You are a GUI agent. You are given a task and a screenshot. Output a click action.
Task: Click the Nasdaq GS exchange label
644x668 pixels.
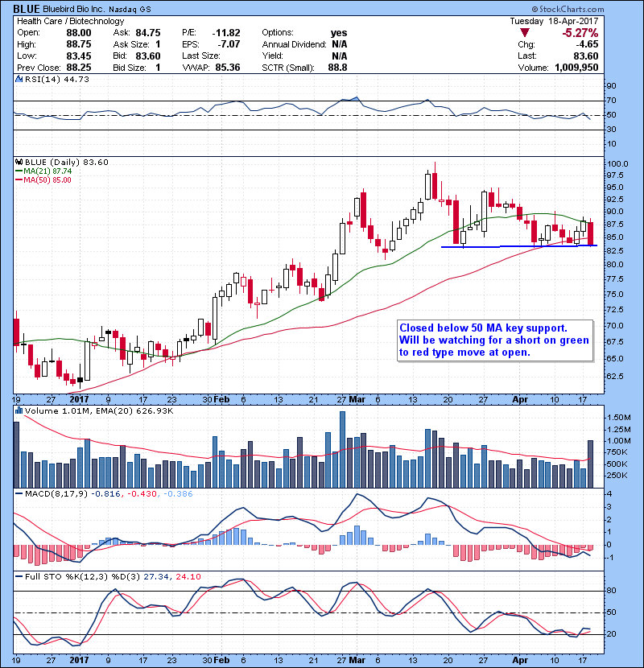pos(130,10)
